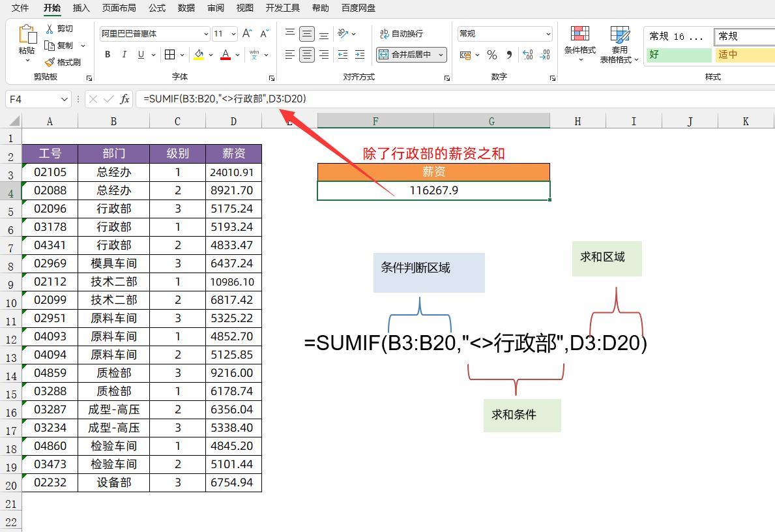Align text left
Screen dimensions: 775x532
click(x=290, y=54)
